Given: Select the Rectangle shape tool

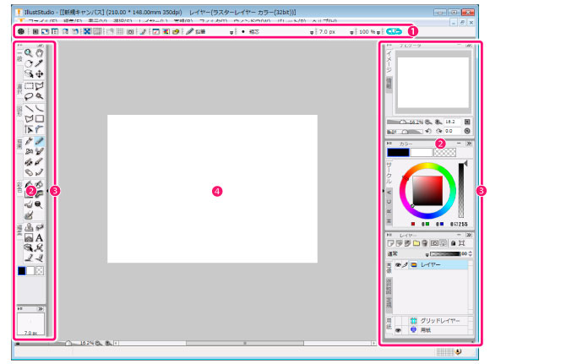Looking at the screenshot, I should coord(40,119).
